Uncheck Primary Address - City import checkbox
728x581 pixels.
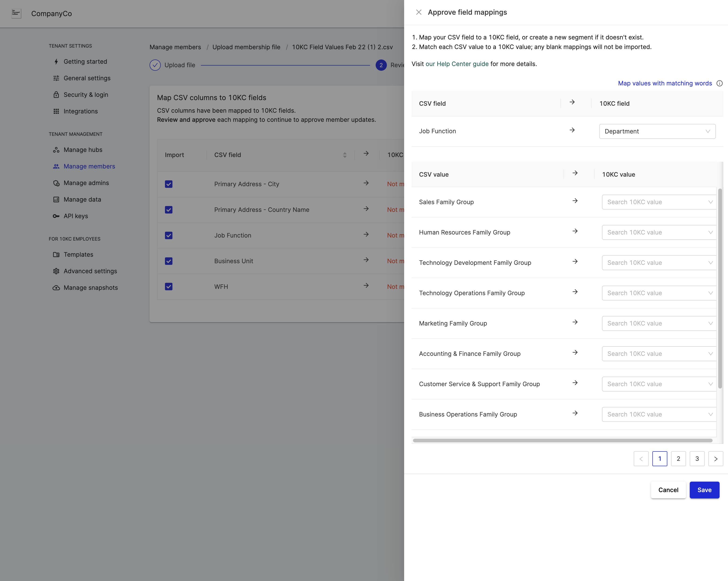[168, 184]
